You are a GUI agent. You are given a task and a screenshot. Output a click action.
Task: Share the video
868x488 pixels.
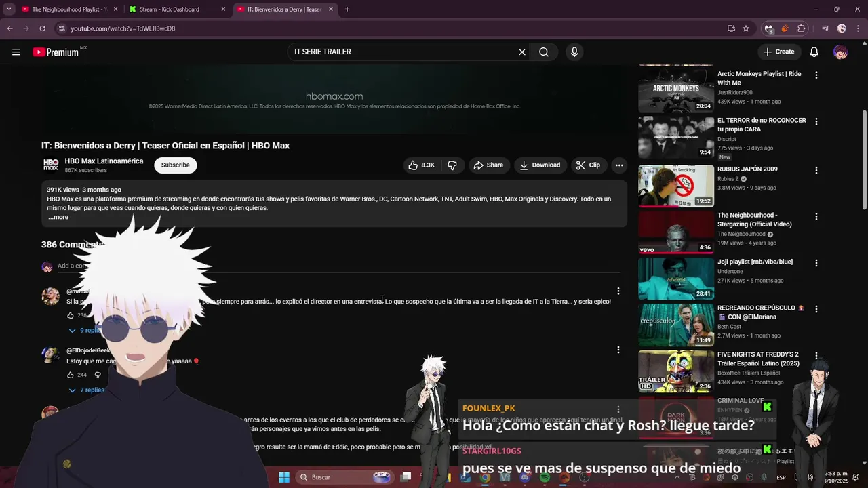point(488,165)
